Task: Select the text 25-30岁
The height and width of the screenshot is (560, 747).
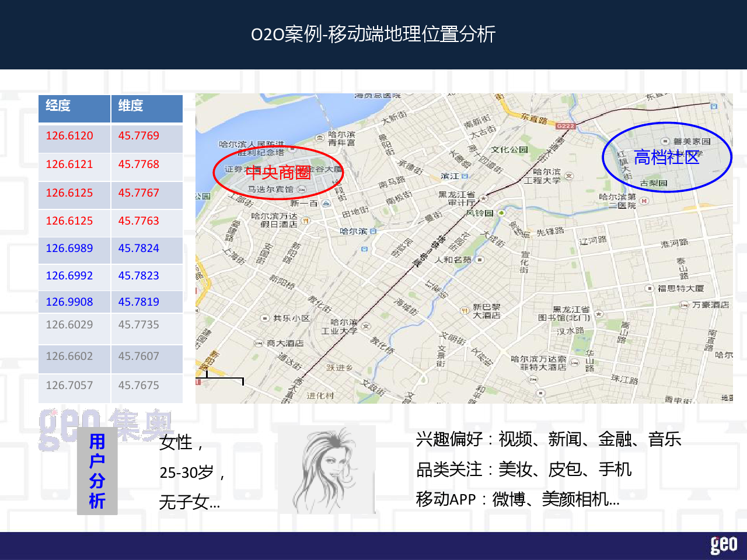Action: pyautogui.click(x=187, y=473)
